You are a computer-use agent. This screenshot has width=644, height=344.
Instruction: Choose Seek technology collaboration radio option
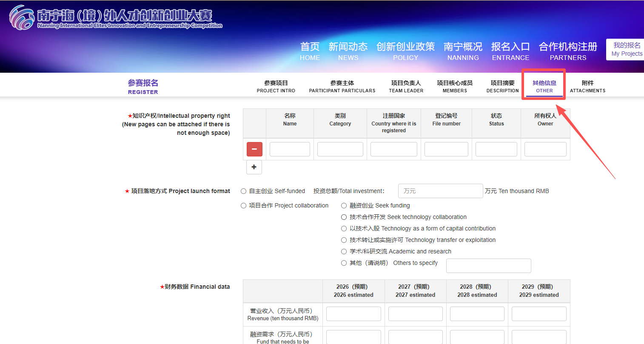pos(344,217)
